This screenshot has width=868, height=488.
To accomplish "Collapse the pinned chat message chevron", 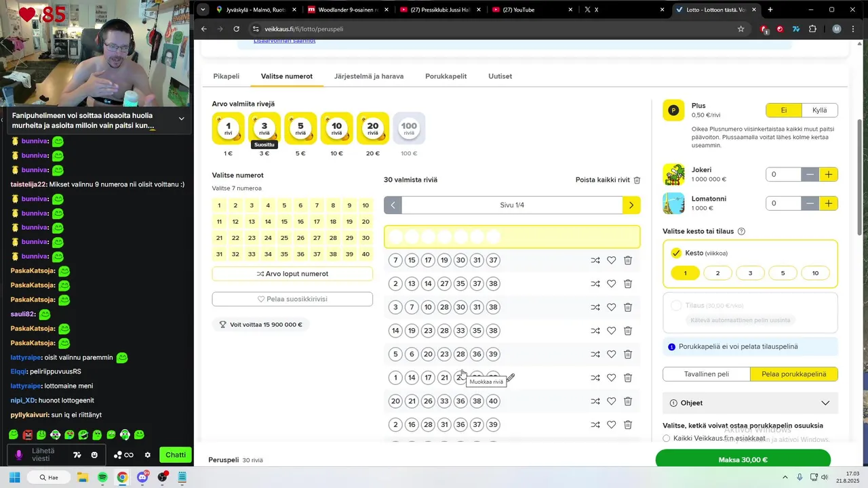I will pyautogui.click(x=181, y=119).
